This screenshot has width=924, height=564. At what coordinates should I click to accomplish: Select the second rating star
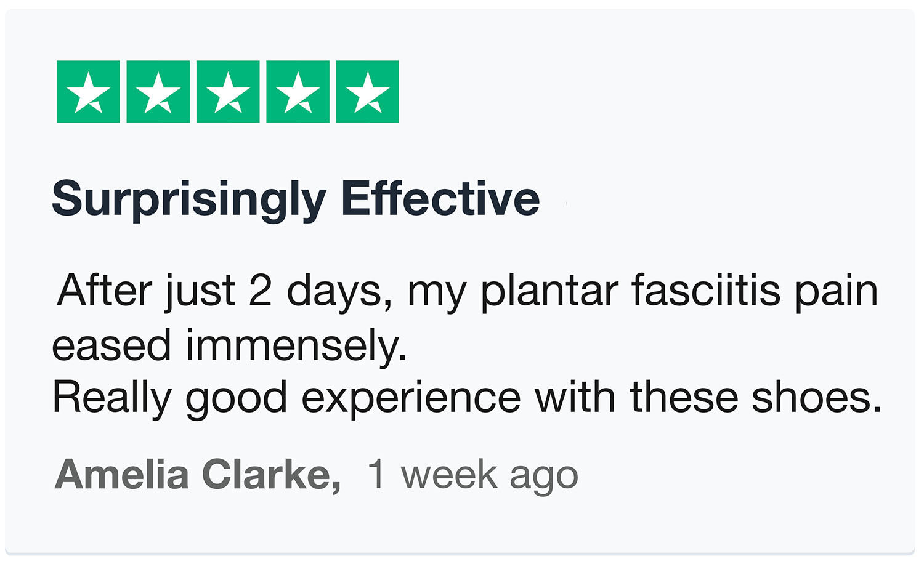(158, 92)
